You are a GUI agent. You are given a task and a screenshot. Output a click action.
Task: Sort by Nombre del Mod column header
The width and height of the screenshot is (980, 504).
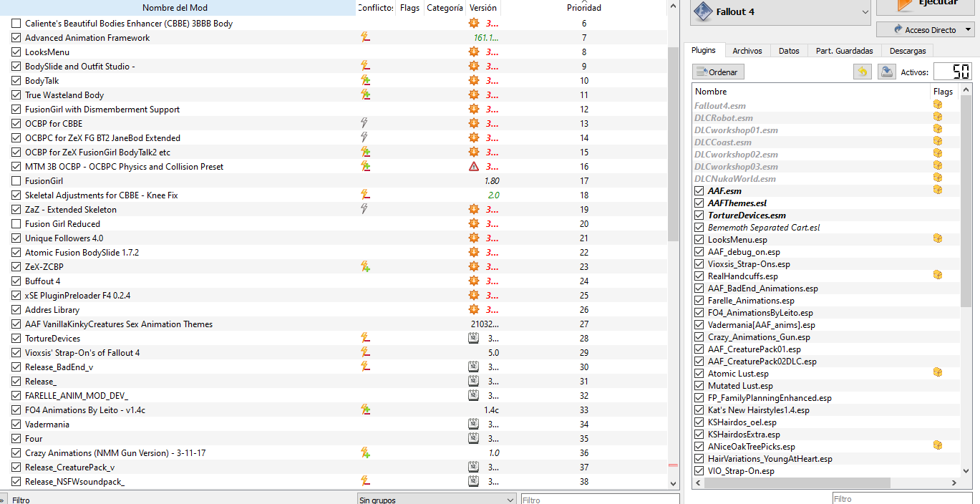pos(178,8)
